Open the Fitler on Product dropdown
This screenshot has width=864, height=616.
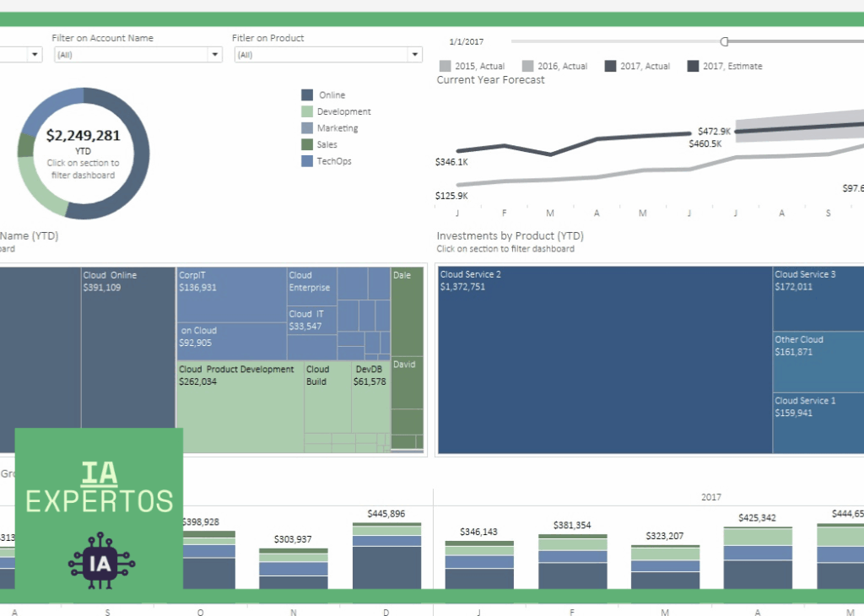pyautogui.click(x=414, y=53)
